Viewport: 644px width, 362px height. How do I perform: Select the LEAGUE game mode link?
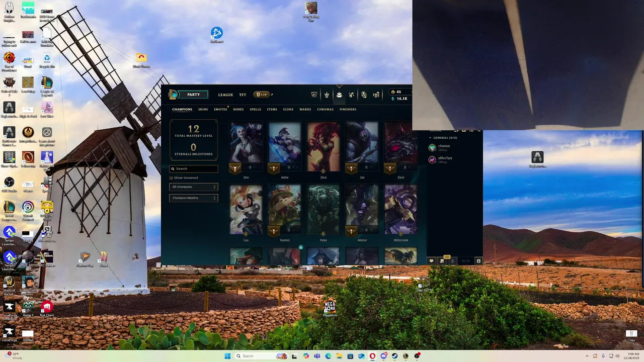pos(225,95)
